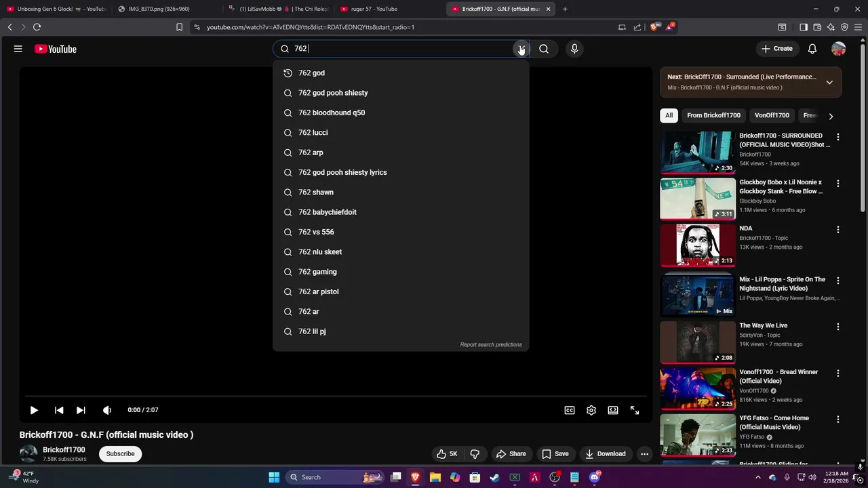Viewport: 868px width, 488px height.
Task: Toggle theater mode on the player
Action: 613,410
